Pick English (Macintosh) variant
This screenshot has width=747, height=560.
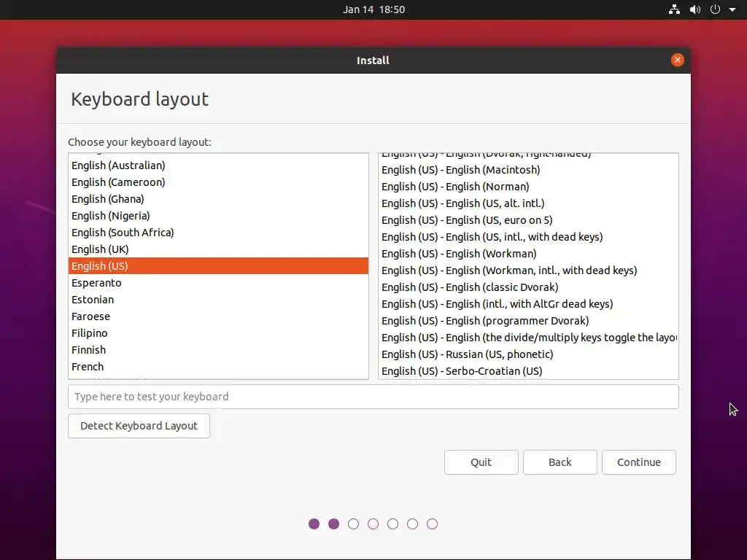pos(528,169)
